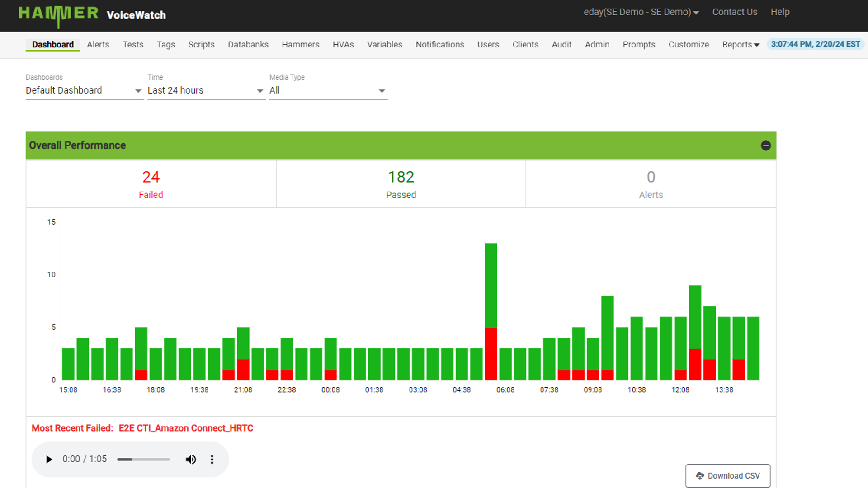Open Contact Us

pos(734,12)
